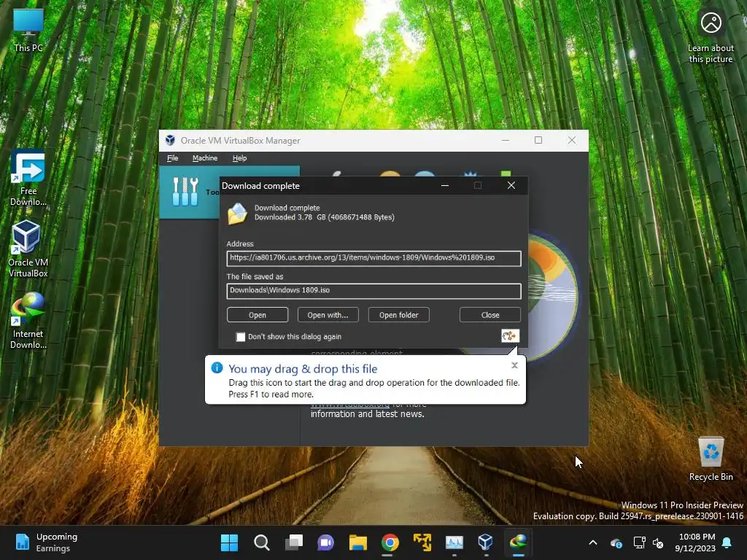Click the yellow arrows taskbar app icon

(x=422, y=542)
